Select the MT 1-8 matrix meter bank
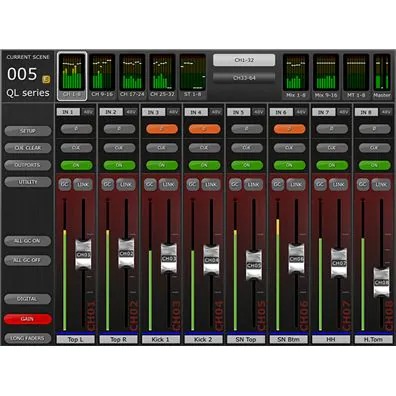Screen dimensions: 396x396 (356, 76)
